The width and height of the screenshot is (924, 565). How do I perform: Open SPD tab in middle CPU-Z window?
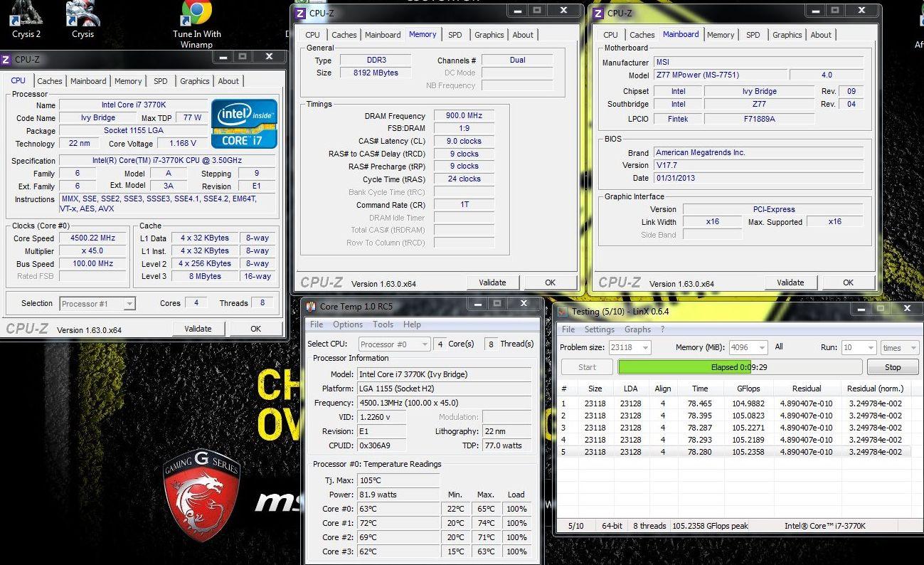coord(455,35)
